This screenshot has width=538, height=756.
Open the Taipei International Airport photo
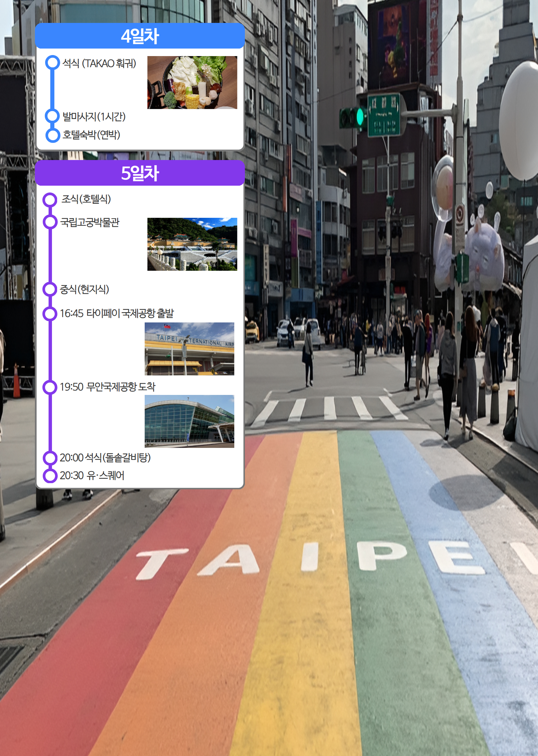(x=189, y=349)
